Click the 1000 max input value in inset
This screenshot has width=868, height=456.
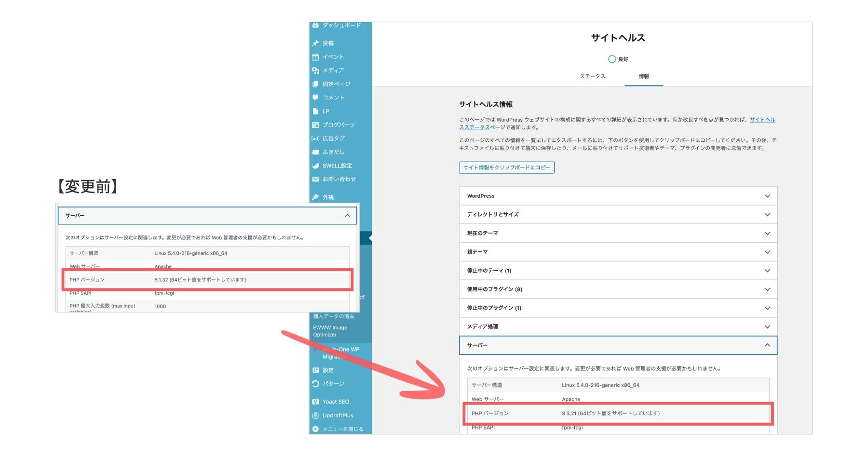click(160, 306)
